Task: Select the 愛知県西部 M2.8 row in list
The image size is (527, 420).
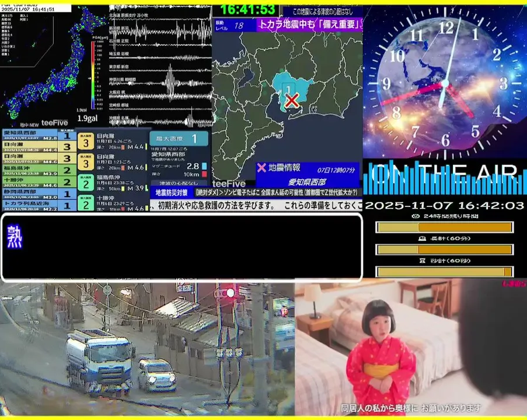Action: click(39, 135)
